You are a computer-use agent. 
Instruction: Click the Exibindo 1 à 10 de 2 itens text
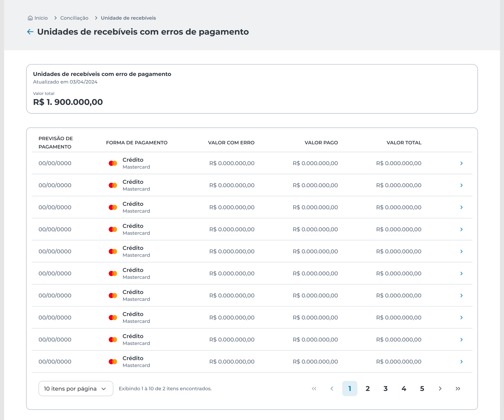(165, 389)
